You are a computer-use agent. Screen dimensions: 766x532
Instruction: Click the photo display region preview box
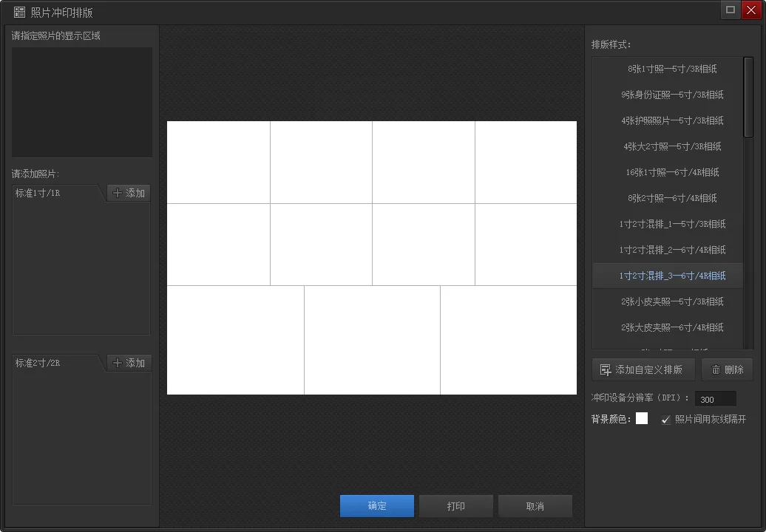tap(82, 102)
